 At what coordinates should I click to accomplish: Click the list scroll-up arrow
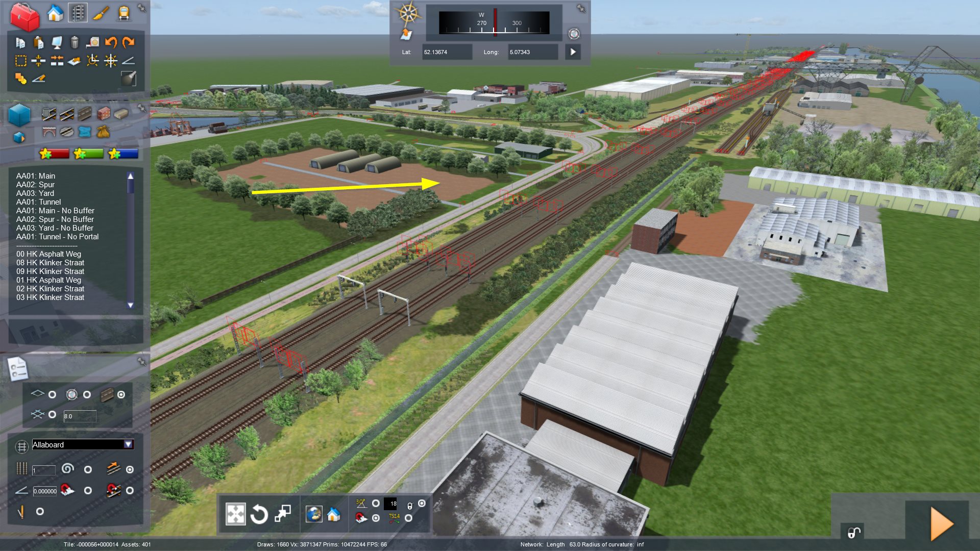[131, 176]
